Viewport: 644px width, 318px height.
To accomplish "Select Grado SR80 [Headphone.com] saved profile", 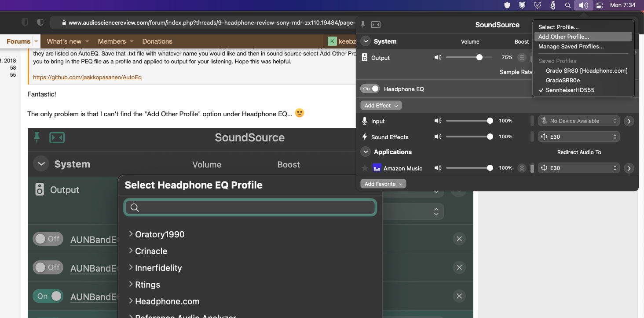I will (583, 70).
